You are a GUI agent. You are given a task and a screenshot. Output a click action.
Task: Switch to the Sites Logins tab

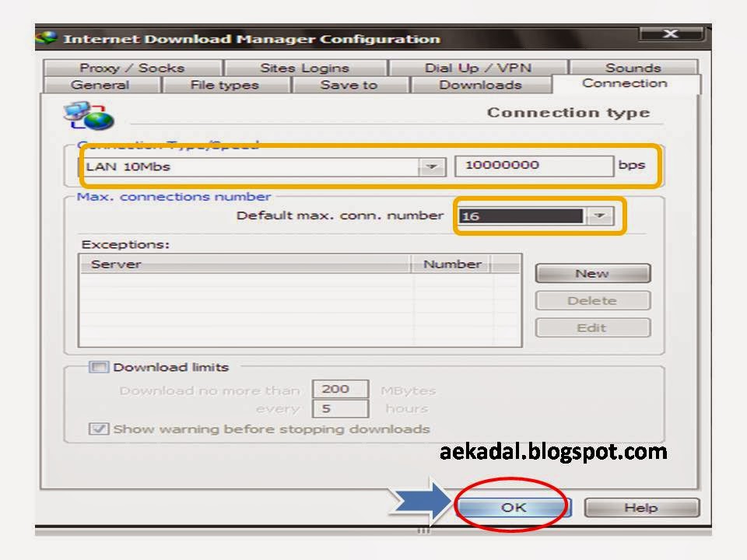305,68
